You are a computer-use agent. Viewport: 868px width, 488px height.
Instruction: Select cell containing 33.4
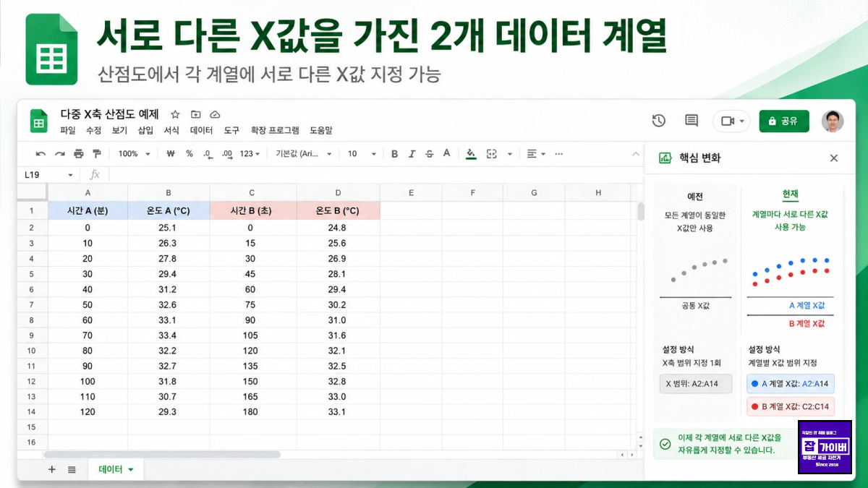[x=169, y=335]
